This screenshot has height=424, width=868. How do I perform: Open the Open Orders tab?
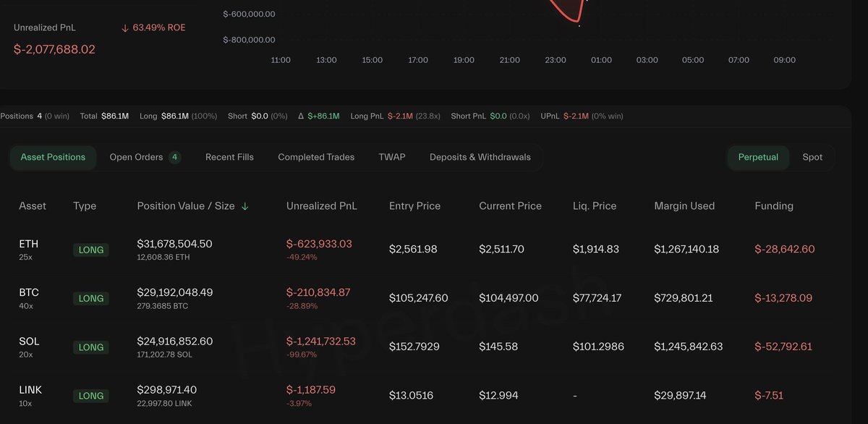point(136,157)
